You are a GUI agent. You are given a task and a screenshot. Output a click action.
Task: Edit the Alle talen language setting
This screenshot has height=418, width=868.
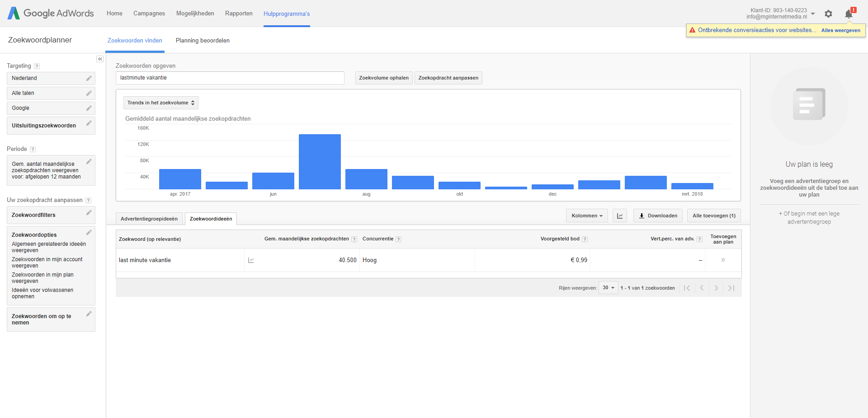coord(89,93)
